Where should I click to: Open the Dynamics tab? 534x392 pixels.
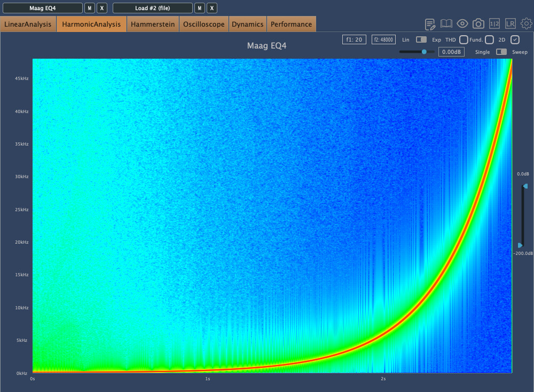coord(248,24)
